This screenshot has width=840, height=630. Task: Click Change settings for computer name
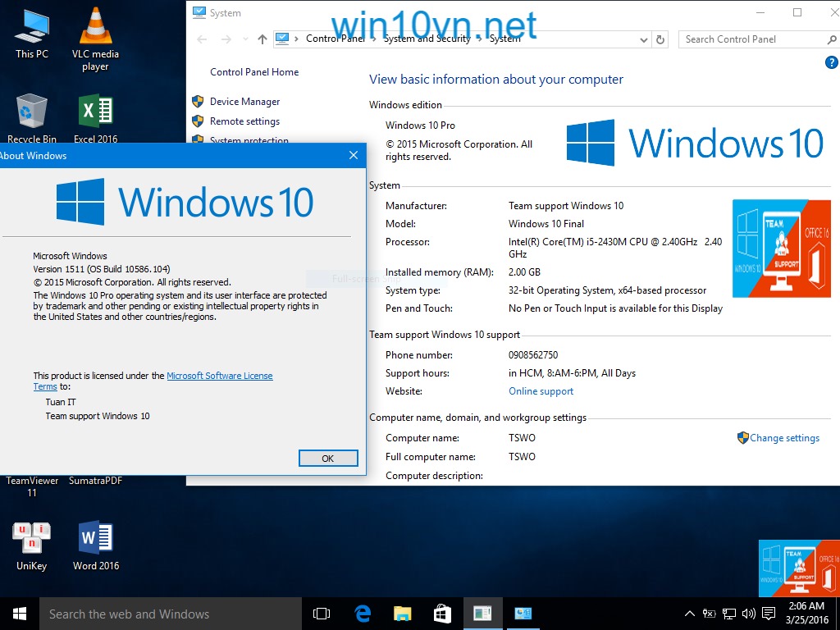click(784, 438)
